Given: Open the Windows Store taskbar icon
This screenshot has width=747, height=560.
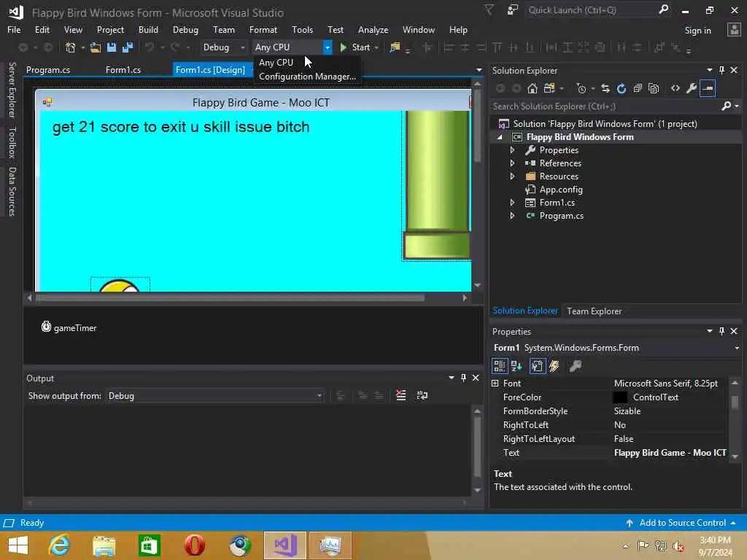Looking at the screenshot, I should pos(149,545).
